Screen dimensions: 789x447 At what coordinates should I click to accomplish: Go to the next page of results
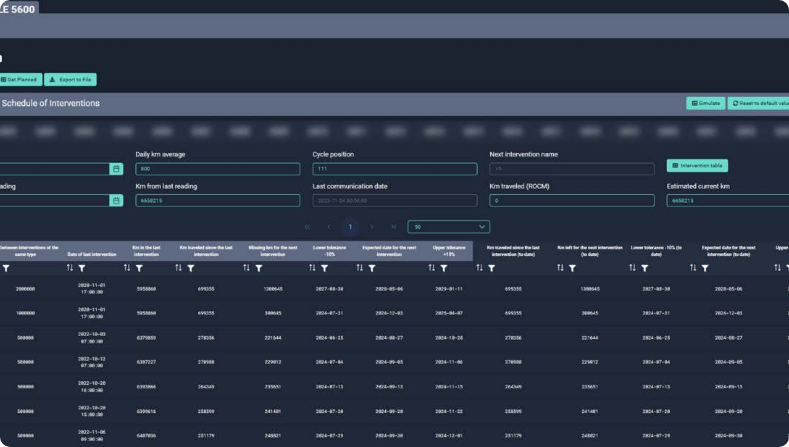coord(372,227)
